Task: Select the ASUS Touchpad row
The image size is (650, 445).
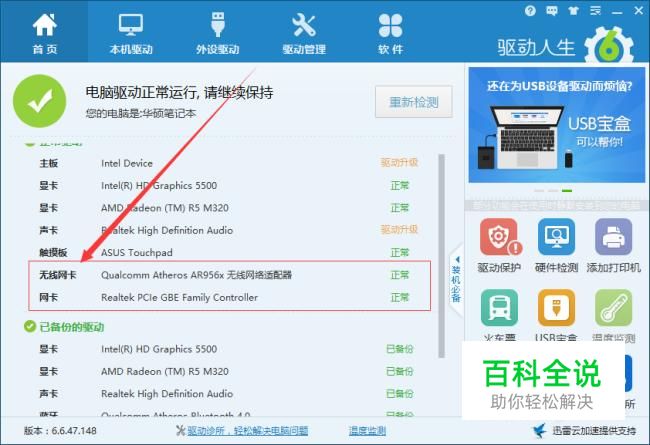Action: (x=229, y=252)
